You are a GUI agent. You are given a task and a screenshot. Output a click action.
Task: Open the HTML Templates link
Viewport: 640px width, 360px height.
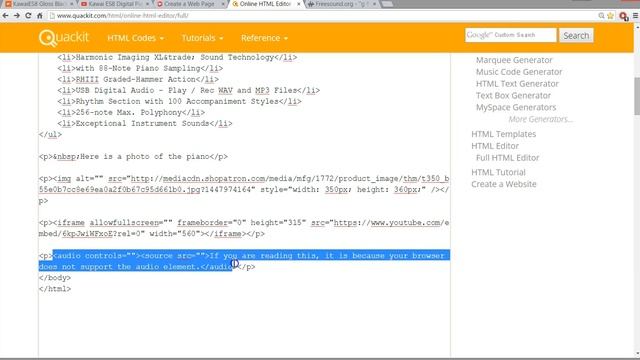(504, 134)
